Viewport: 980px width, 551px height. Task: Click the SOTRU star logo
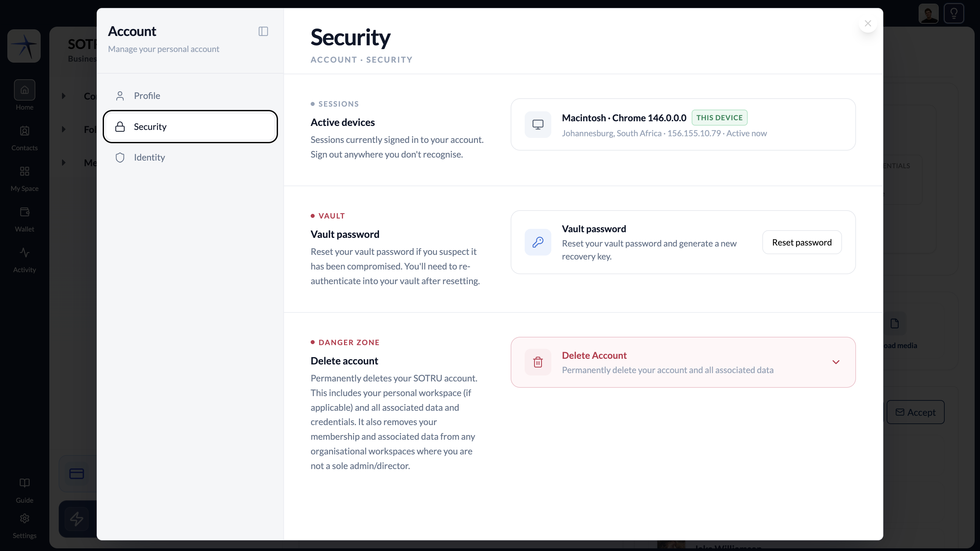click(24, 46)
